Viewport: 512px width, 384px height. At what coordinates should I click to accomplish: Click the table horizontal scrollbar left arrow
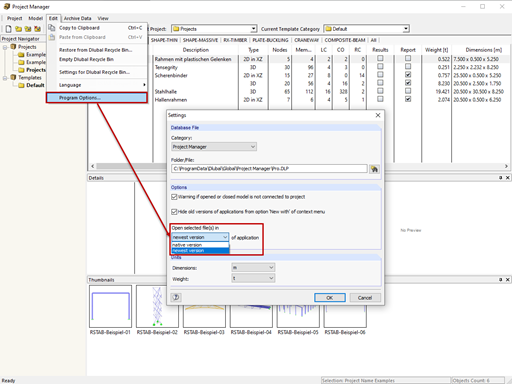pos(93,166)
